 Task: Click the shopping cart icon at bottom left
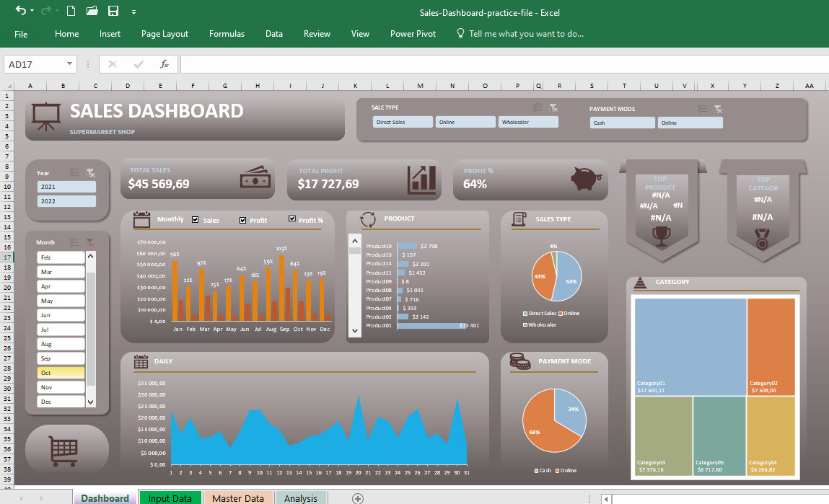[66, 450]
